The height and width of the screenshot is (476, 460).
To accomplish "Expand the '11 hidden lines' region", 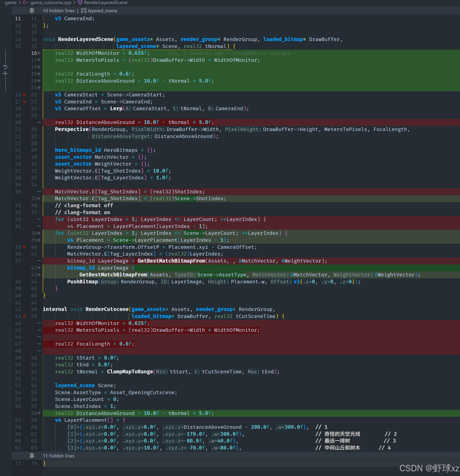I will point(59,456).
